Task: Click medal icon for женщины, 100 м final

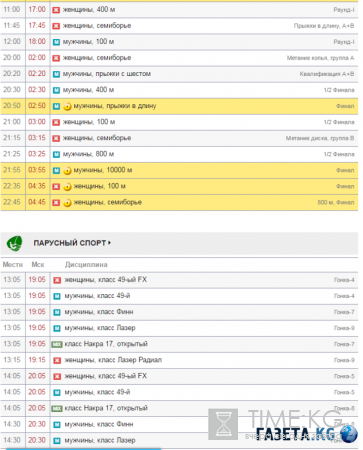Action: tap(67, 187)
